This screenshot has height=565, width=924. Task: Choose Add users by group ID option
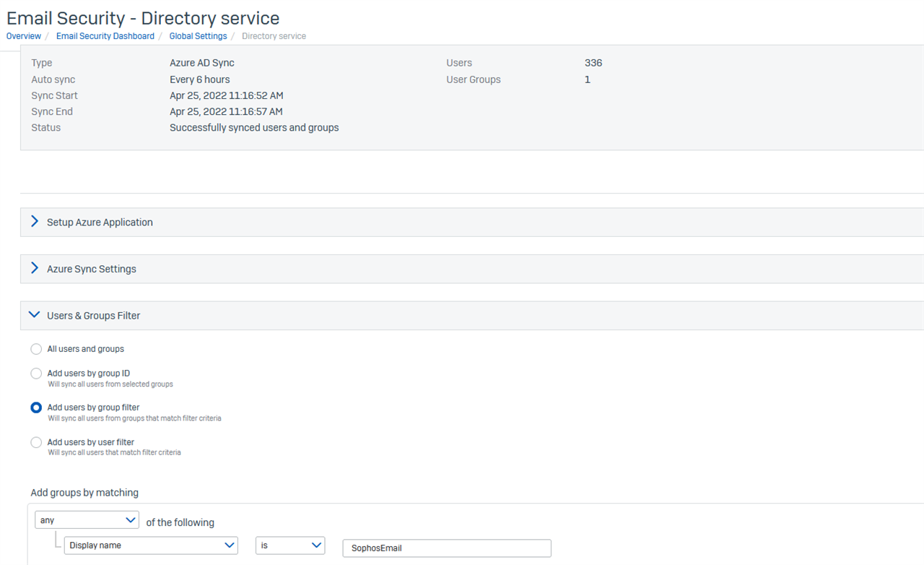click(36, 374)
